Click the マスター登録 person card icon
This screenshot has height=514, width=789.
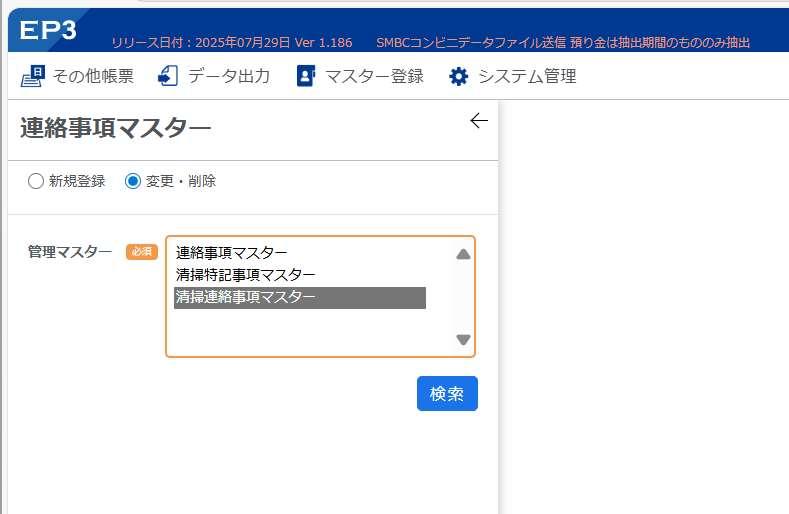pyautogui.click(x=305, y=76)
